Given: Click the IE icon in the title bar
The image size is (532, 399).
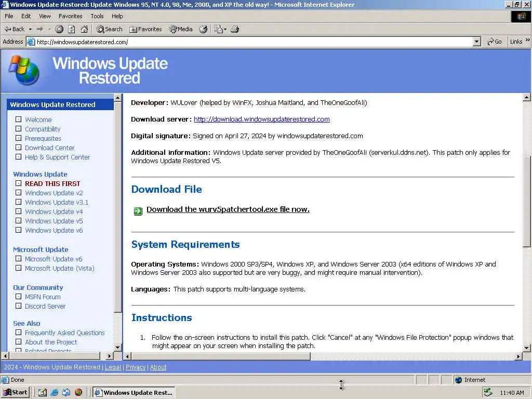Looking at the screenshot, I should 5,4.
